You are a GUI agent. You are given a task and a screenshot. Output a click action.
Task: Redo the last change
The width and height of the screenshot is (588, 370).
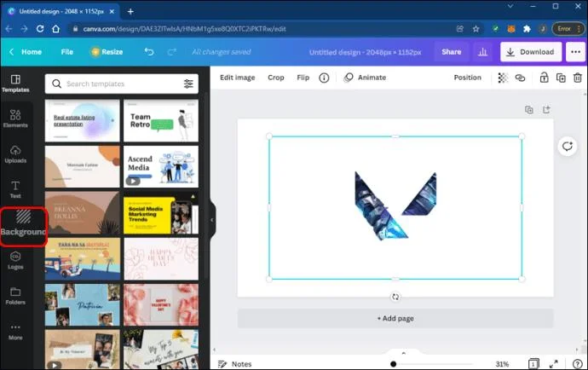[x=172, y=52]
